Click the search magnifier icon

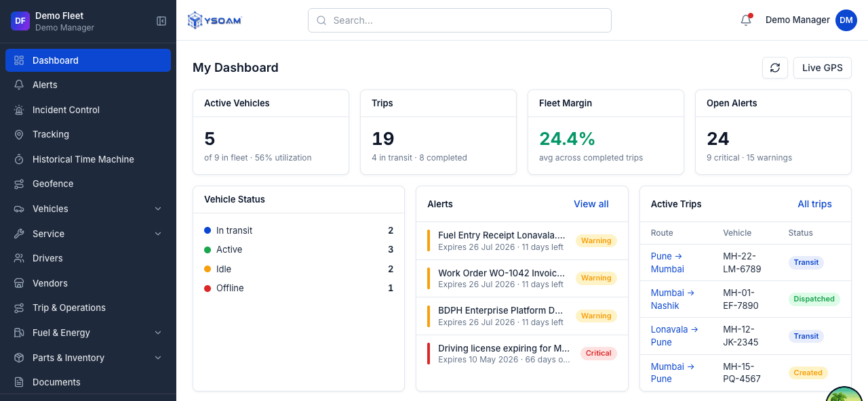point(321,20)
